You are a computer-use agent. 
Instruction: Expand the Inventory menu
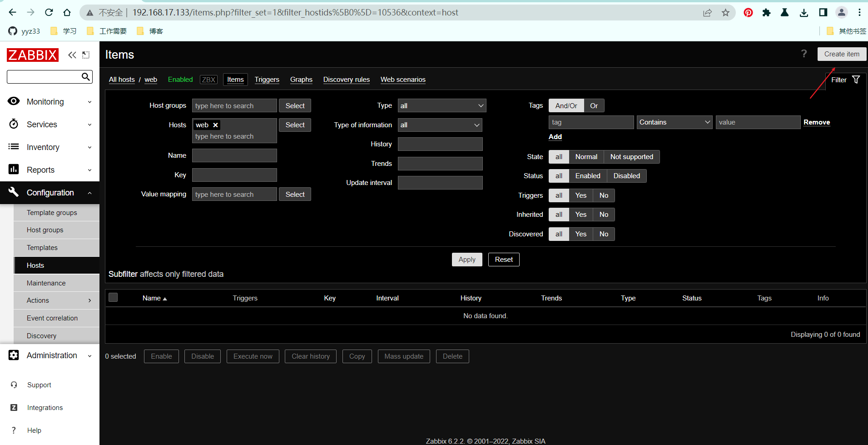tap(89, 147)
